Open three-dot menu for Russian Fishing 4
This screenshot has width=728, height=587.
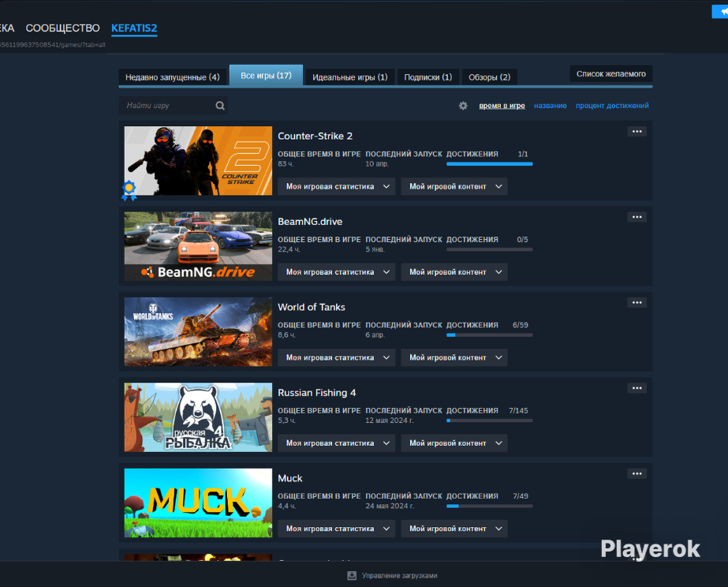pos(637,387)
